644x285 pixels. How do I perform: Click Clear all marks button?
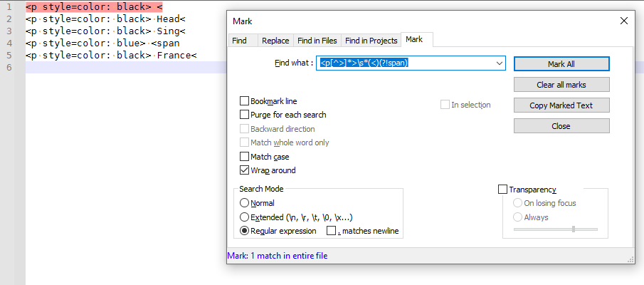561,85
